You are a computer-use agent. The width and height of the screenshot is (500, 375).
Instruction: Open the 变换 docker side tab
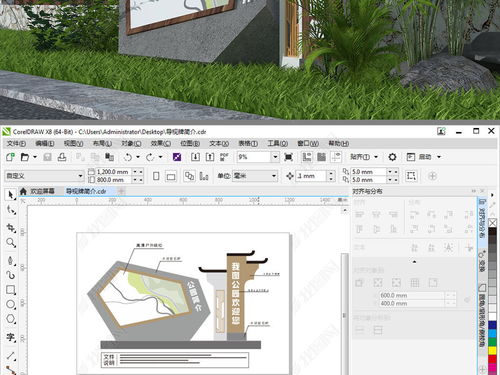tap(482, 261)
